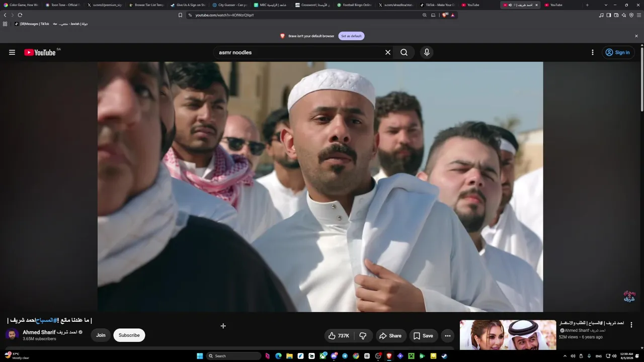Open suggested video thumbnail with couple

pyautogui.click(x=508, y=335)
